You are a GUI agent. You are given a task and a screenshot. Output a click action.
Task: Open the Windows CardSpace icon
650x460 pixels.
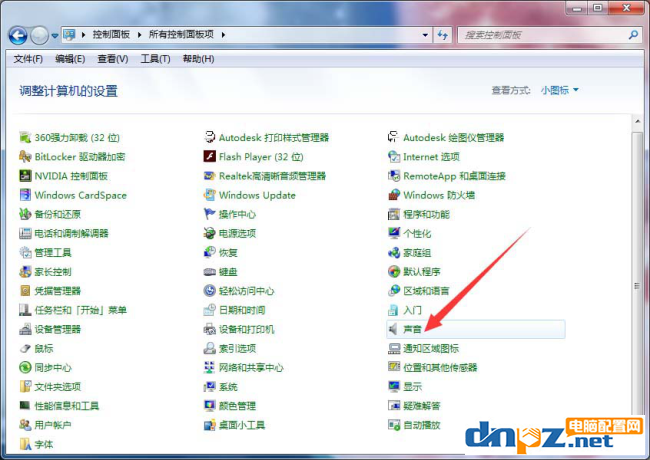[x=25, y=195]
